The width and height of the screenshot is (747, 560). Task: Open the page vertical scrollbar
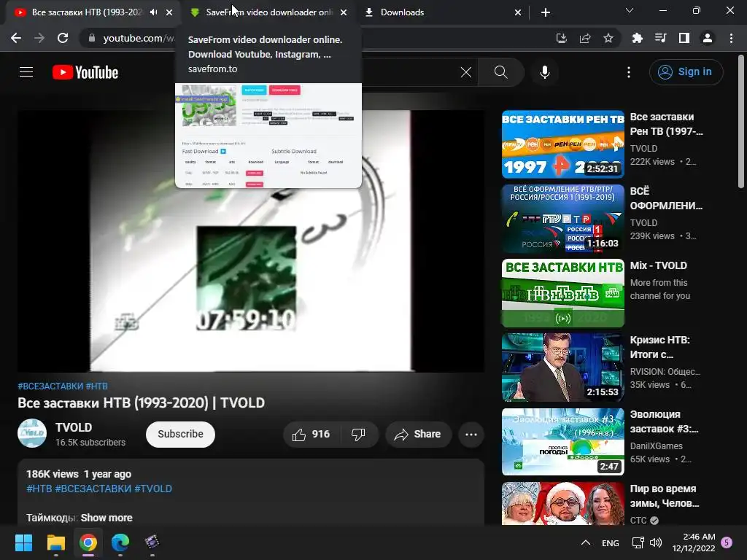click(x=741, y=122)
